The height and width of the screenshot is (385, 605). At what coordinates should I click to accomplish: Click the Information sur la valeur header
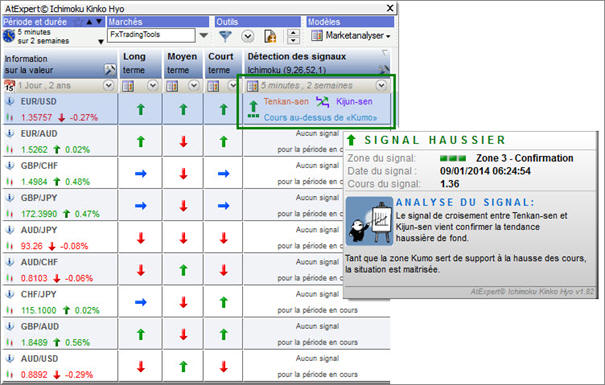click(60, 64)
